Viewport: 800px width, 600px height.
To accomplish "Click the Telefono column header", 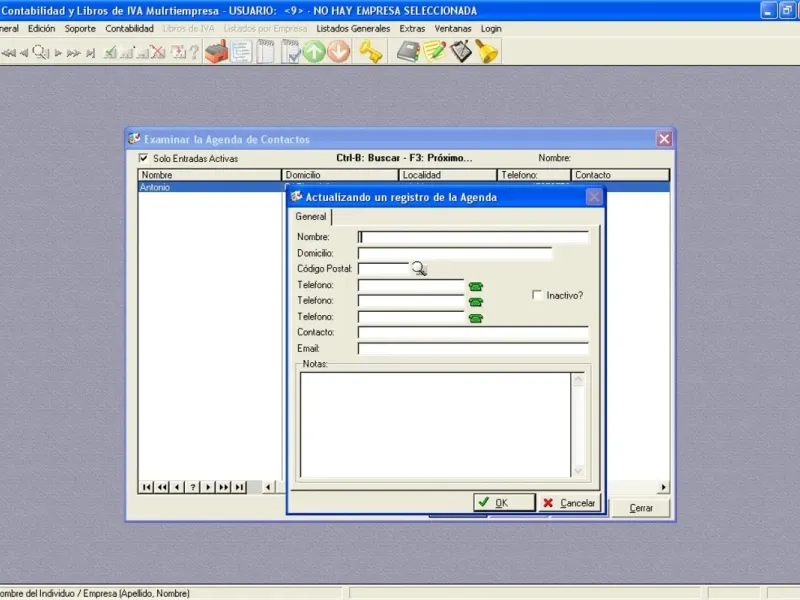I will point(534,175).
